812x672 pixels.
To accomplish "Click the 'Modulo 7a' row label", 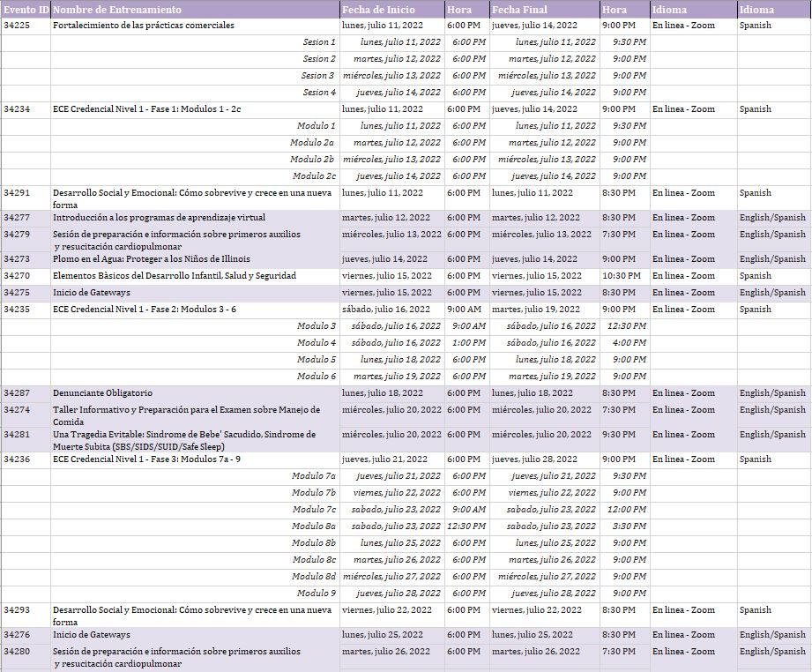I will [x=313, y=476].
